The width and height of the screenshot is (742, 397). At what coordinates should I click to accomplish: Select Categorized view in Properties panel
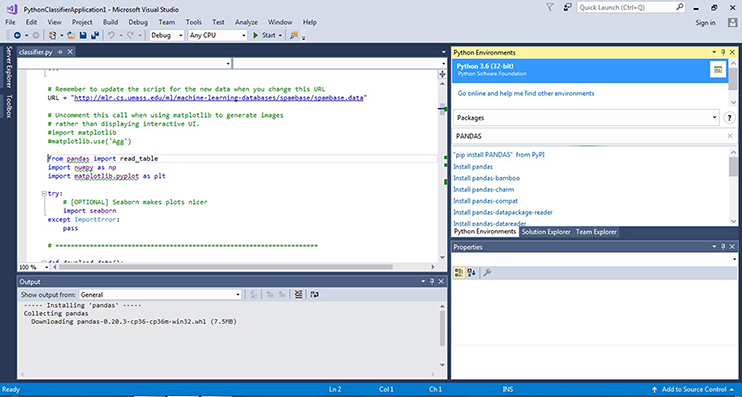tap(459, 273)
